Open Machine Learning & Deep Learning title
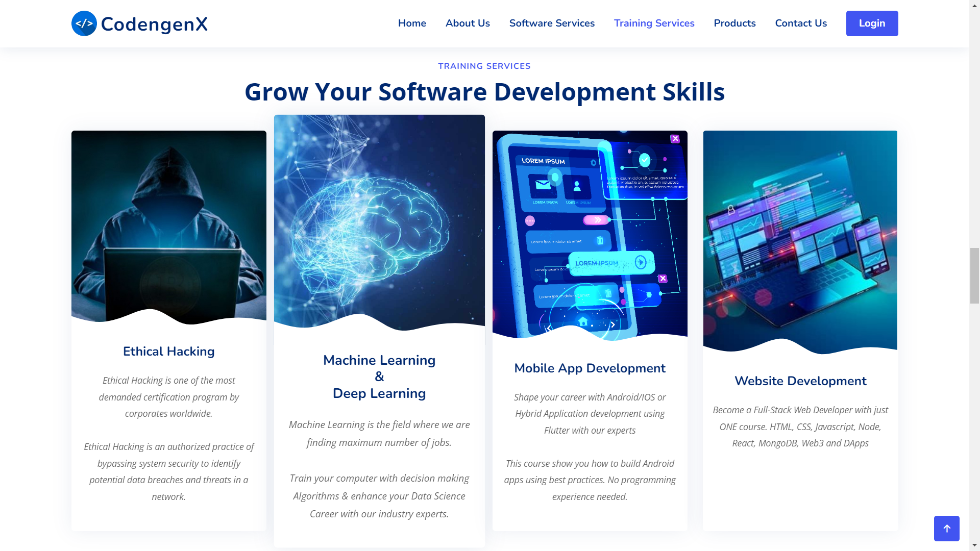Viewport: 980px width, 551px height. 379,377
